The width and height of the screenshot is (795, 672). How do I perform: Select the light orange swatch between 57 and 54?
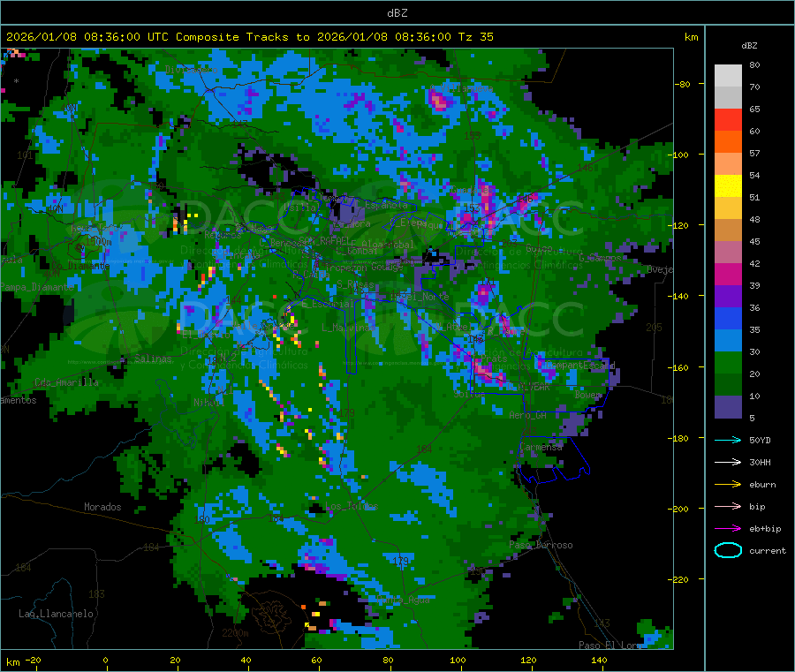click(x=728, y=164)
